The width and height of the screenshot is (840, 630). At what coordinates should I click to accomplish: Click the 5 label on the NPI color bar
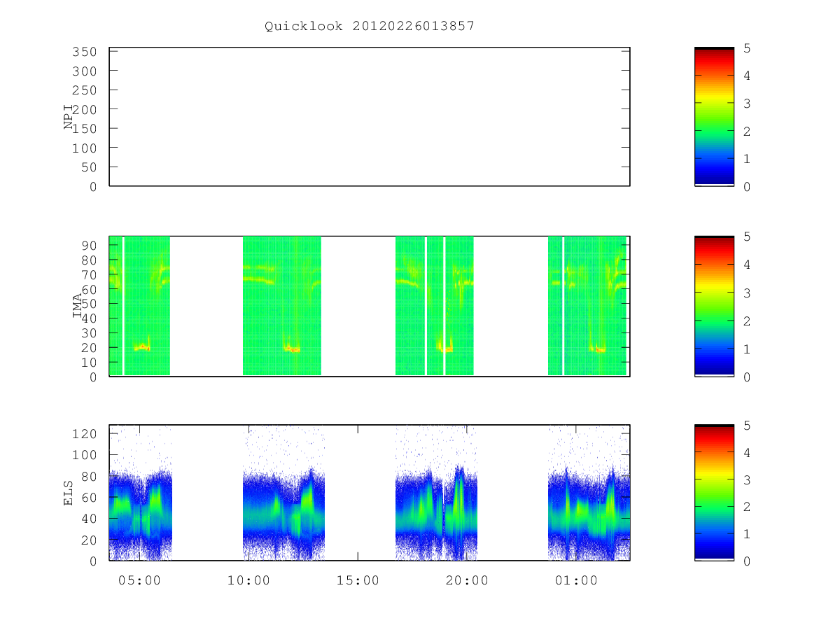point(748,48)
